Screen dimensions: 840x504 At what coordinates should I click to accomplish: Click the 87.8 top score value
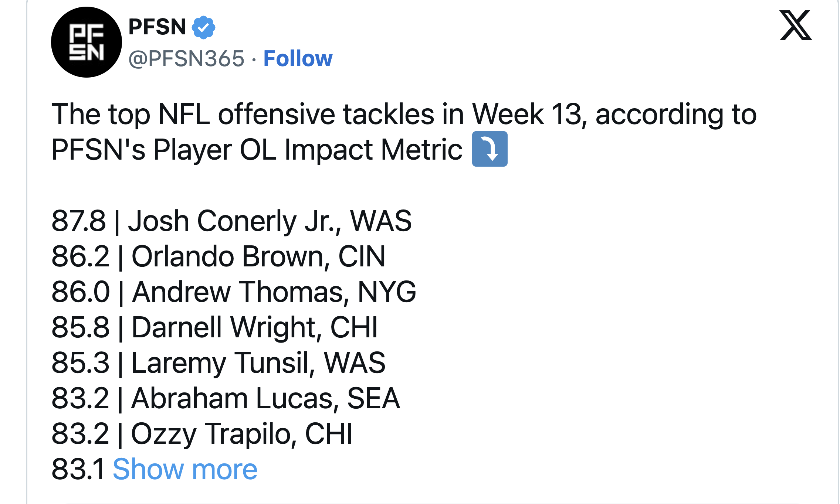click(78, 221)
